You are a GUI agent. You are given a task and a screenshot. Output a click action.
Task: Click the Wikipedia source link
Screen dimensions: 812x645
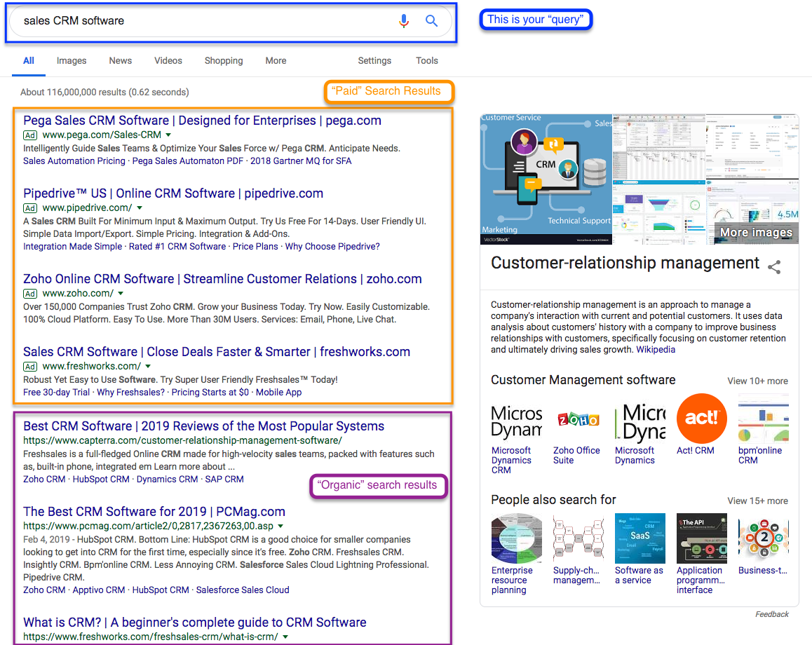coord(656,349)
